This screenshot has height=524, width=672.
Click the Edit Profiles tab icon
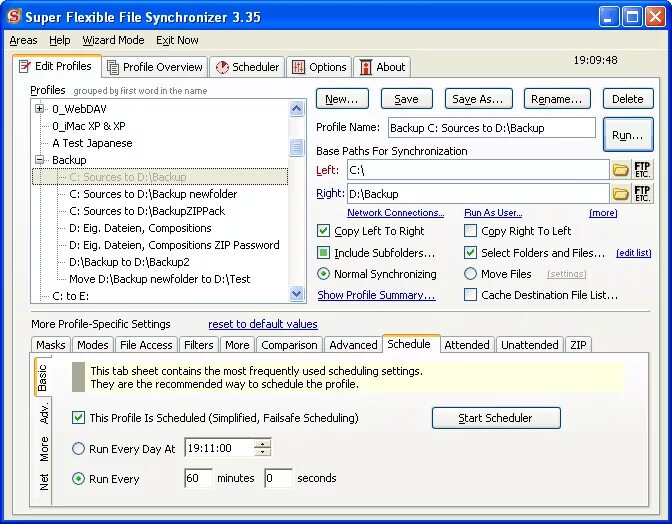[x=25, y=66]
